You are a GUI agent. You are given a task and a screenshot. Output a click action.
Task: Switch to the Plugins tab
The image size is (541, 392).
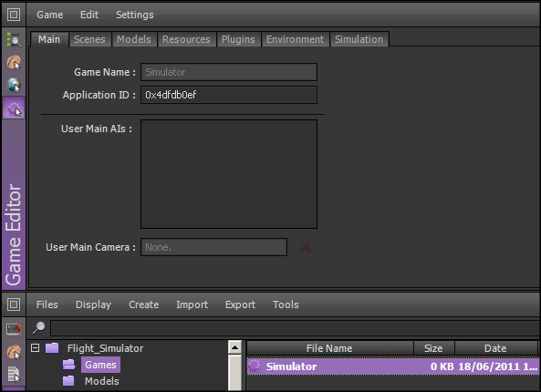pyautogui.click(x=238, y=39)
